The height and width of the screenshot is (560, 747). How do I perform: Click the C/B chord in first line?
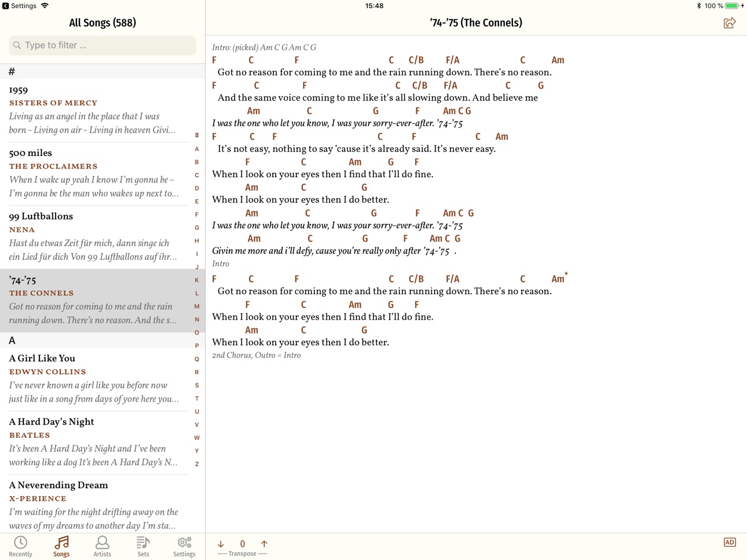[416, 60]
